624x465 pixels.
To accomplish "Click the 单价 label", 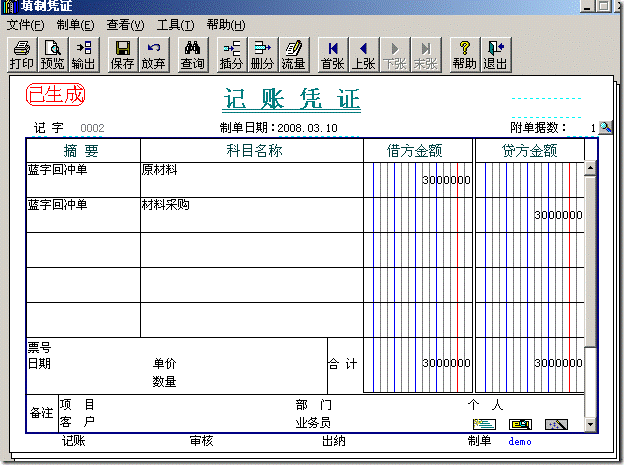I will (x=164, y=363).
